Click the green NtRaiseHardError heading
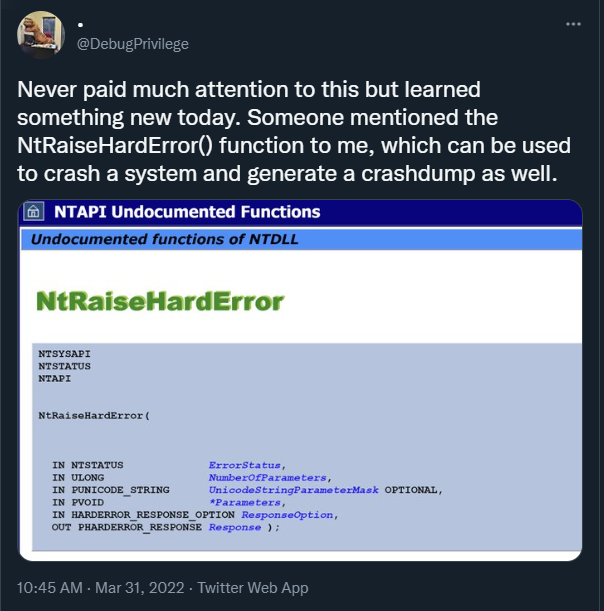This screenshot has height=611, width=604. pos(160,301)
